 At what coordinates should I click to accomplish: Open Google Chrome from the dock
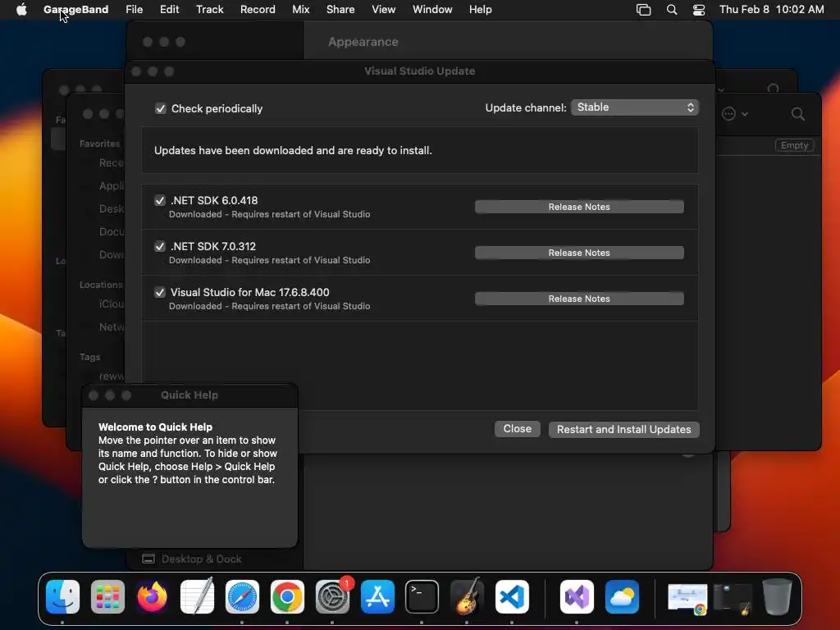coord(287,596)
